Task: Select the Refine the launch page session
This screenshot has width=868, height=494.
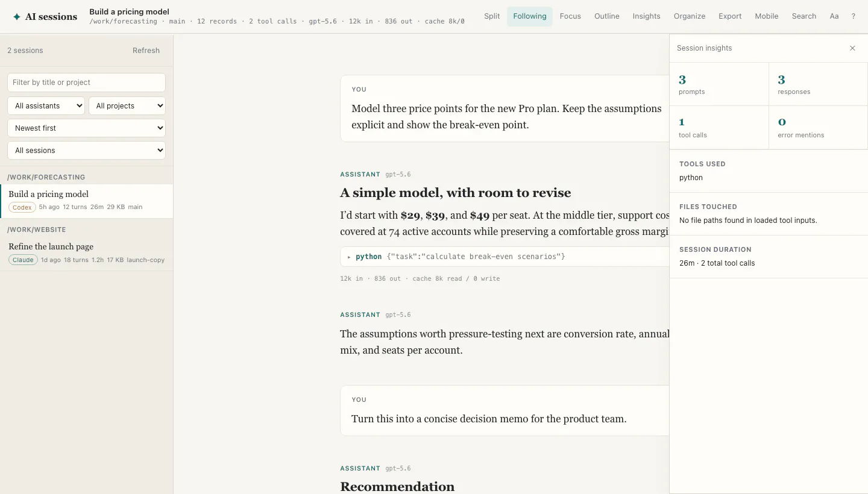Action: pyautogui.click(x=86, y=252)
